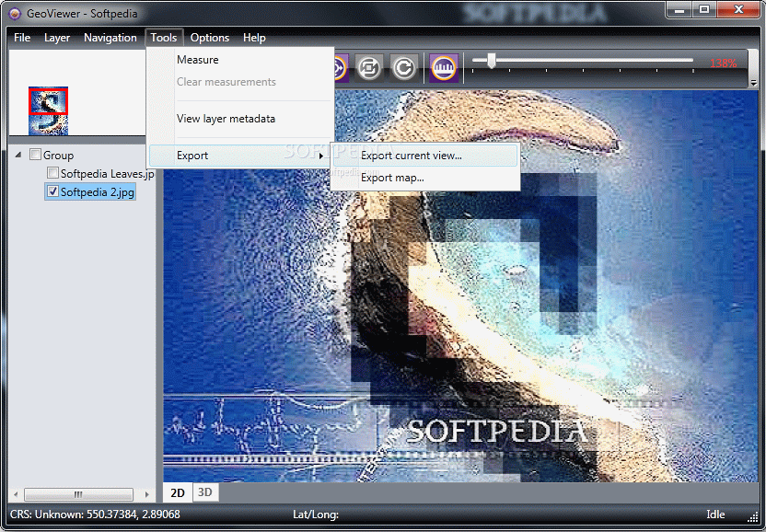766x532 pixels.
Task: Click the refresh-extent square arrows icon
Action: click(369, 68)
